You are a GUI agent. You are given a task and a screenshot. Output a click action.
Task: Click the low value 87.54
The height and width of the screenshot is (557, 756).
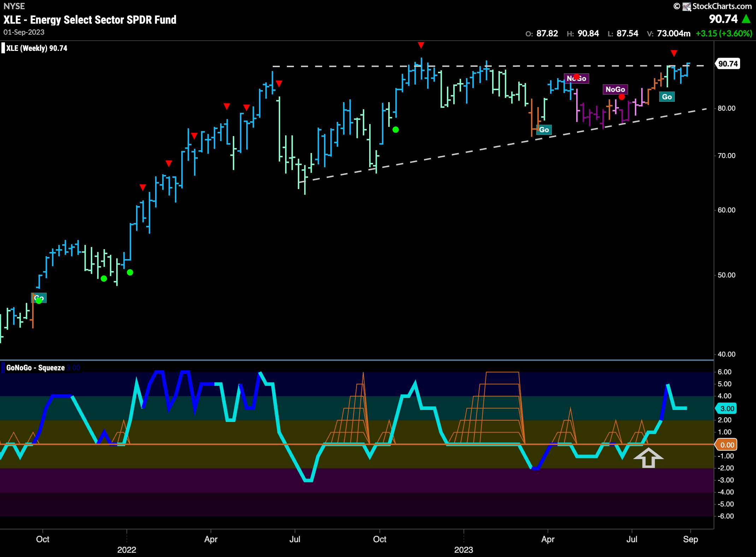pos(627,34)
